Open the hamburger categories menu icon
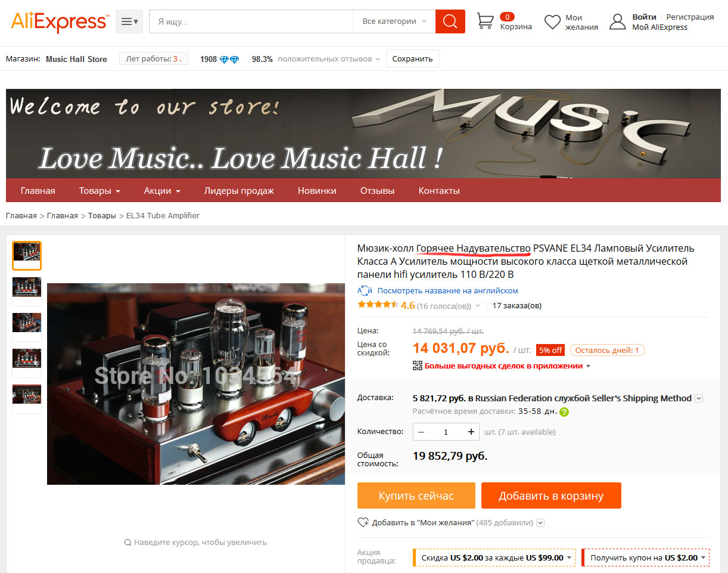The width and height of the screenshot is (728, 573). pyautogui.click(x=129, y=21)
